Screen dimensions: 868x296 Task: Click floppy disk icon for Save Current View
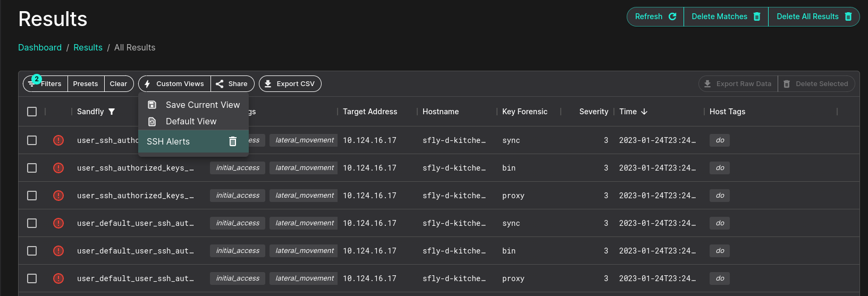pos(152,105)
